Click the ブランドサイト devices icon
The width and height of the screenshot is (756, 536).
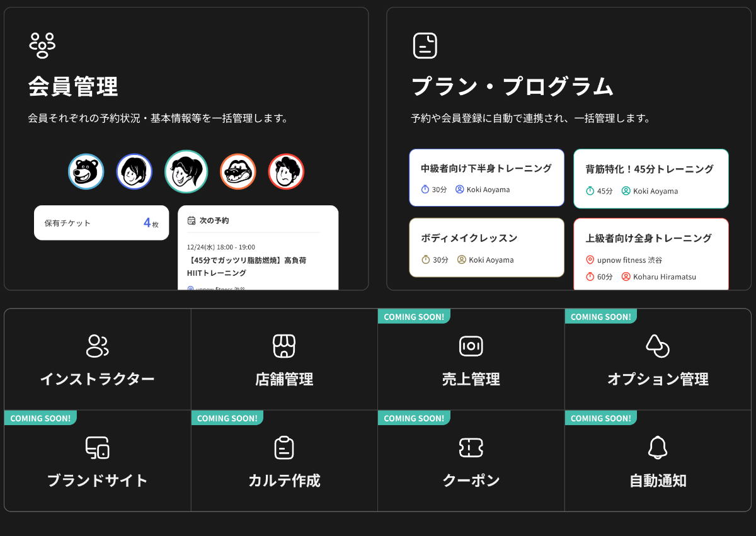[98, 448]
